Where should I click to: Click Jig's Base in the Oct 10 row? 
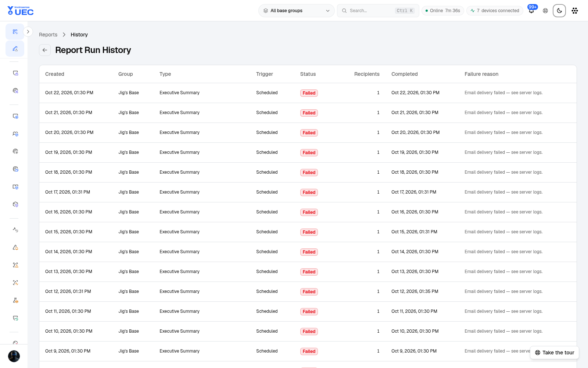pos(129,331)
